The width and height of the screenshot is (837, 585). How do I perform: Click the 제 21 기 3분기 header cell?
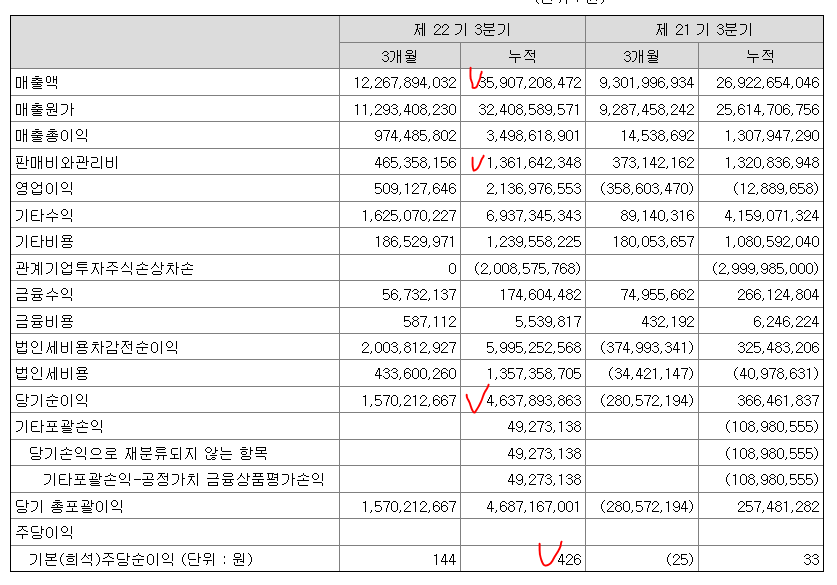(x=704, y=29)
